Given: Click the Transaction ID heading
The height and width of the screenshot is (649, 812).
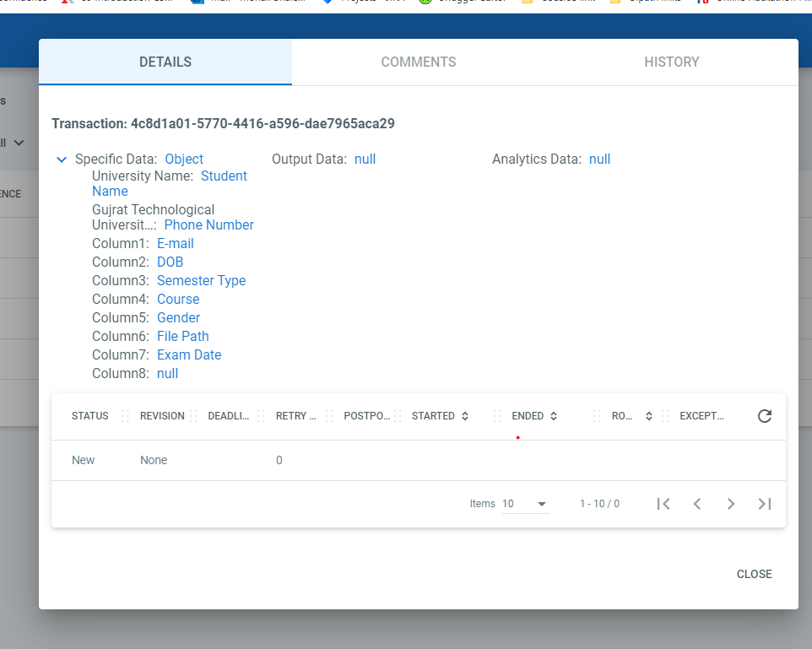Looking at the screenshot, I should click(223, 124).
